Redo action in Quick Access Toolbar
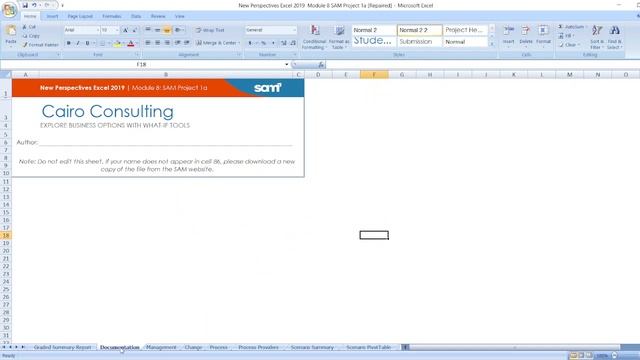The width and height of the screenshot is (640, 360). click(x=47, y=5)
